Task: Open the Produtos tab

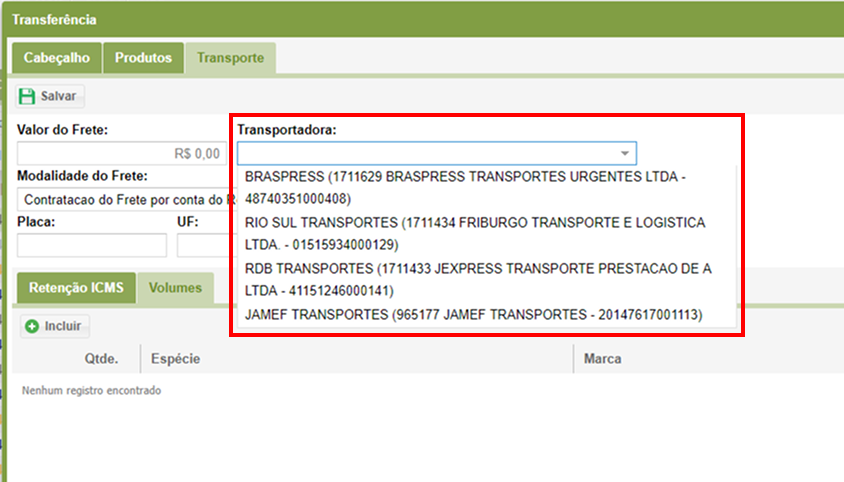Action: (143, 58)
